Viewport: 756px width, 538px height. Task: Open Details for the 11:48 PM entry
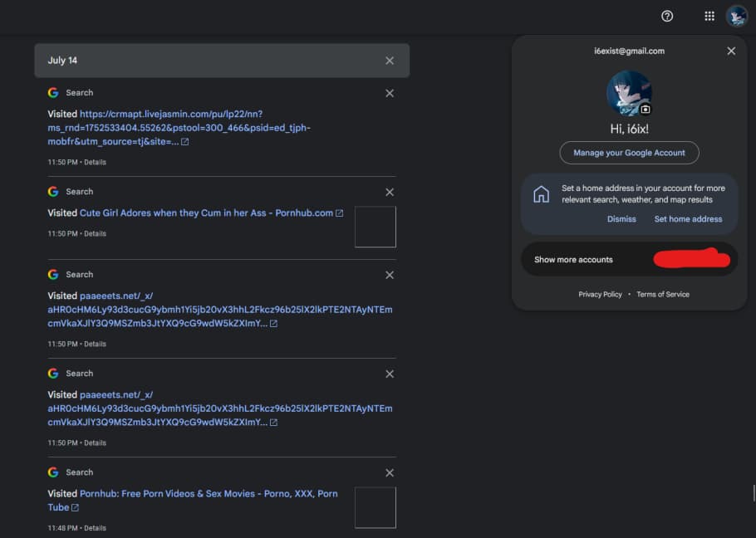95,528
